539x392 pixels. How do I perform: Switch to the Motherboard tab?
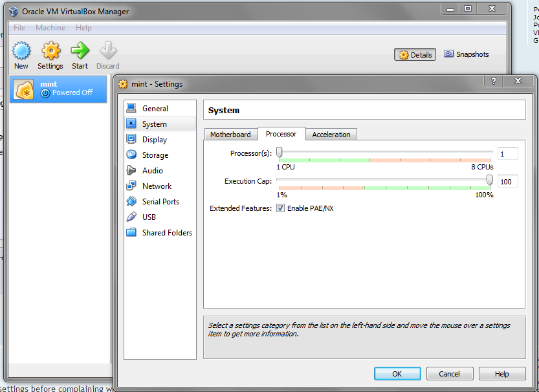230,135
